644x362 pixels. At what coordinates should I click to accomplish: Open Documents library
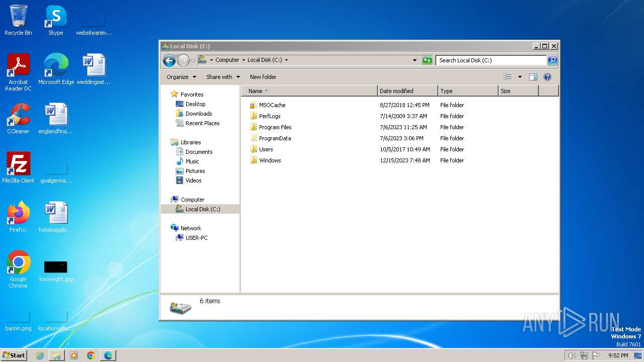(199, 152)
